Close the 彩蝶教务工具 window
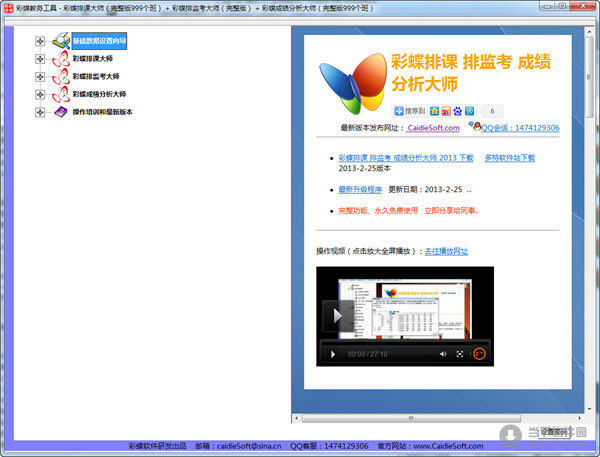600x457 pixels. tap(584, 6)
